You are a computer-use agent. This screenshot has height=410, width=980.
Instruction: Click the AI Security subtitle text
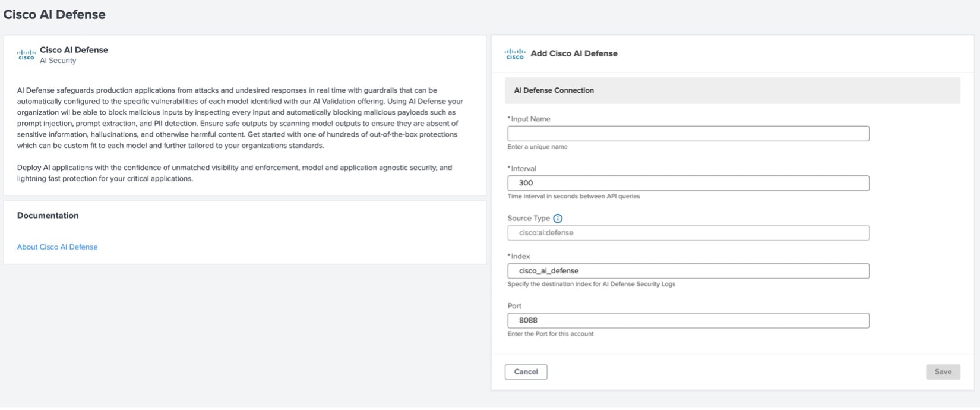58,61
